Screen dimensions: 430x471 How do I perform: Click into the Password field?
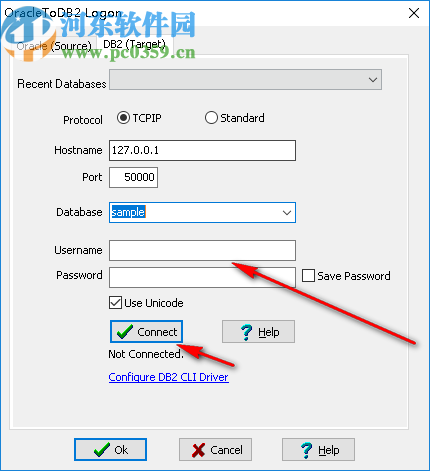(202, 277)
